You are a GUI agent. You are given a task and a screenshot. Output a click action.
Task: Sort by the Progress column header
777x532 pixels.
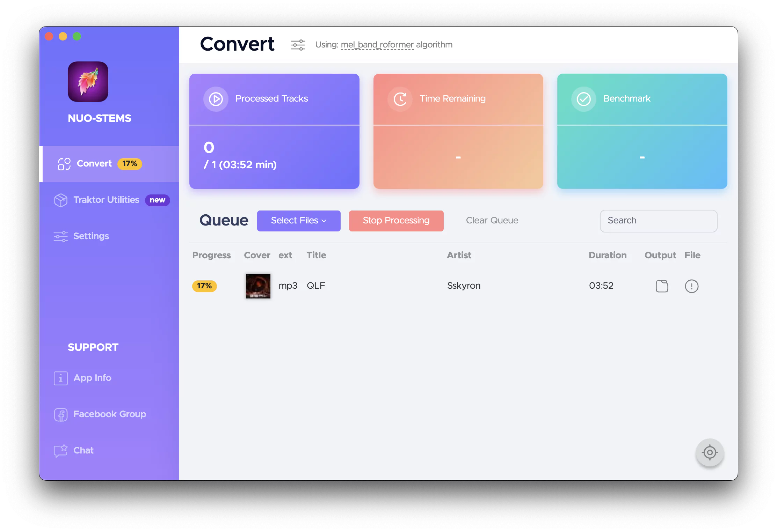[x=211, y=256]
